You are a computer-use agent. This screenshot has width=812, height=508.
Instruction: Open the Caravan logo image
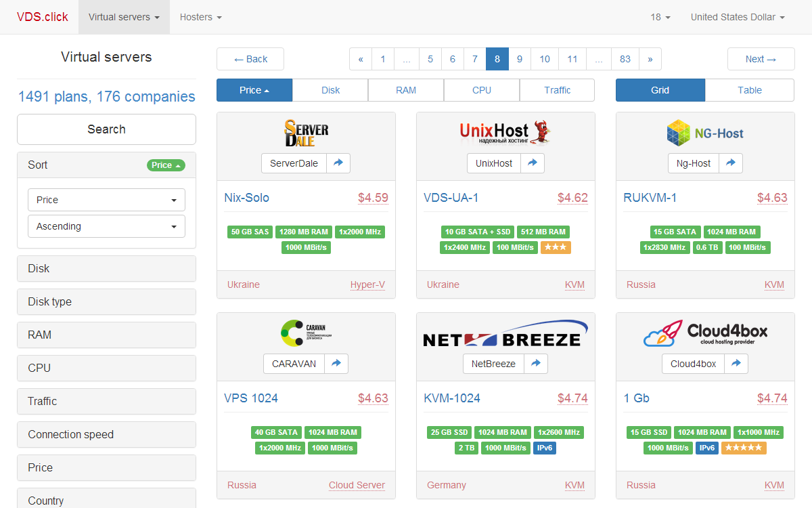[306, 333]
